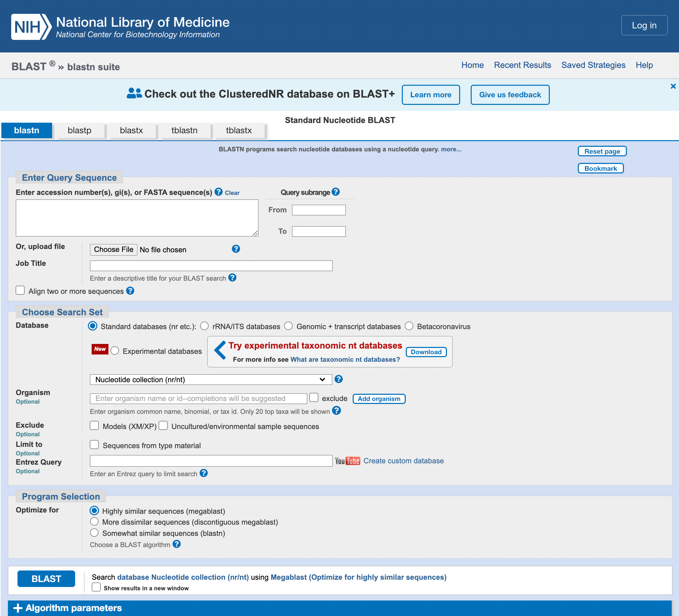Click the NIH logo icon
Screen dimensions: 679x616
[31, 27]
